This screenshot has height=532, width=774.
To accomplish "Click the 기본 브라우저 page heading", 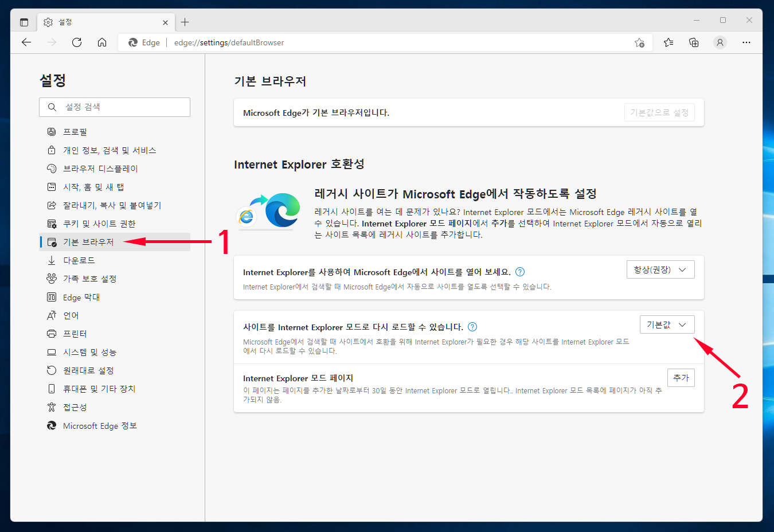I will pyautogui.click(x=270, y=81).
